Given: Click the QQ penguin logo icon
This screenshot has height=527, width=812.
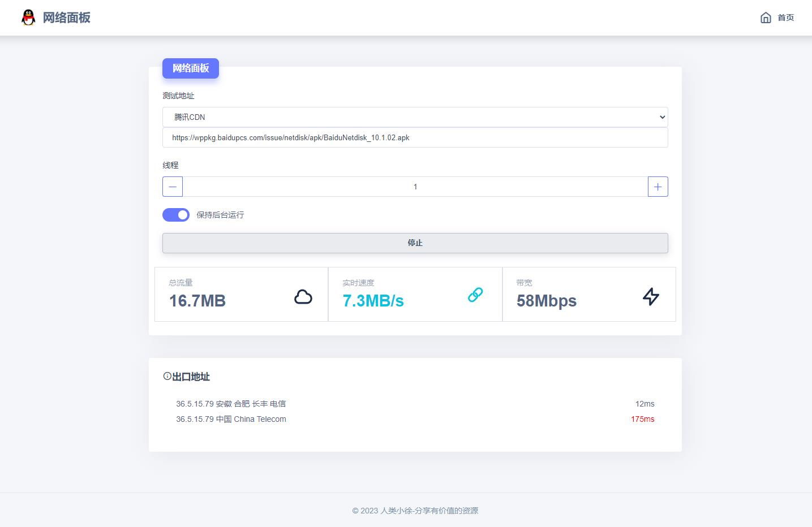Looking at the screenshot, I should click(x=28, y=18).
